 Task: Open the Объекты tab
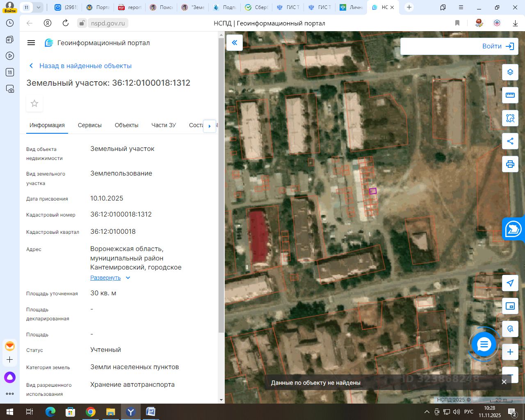coord(126,125)
